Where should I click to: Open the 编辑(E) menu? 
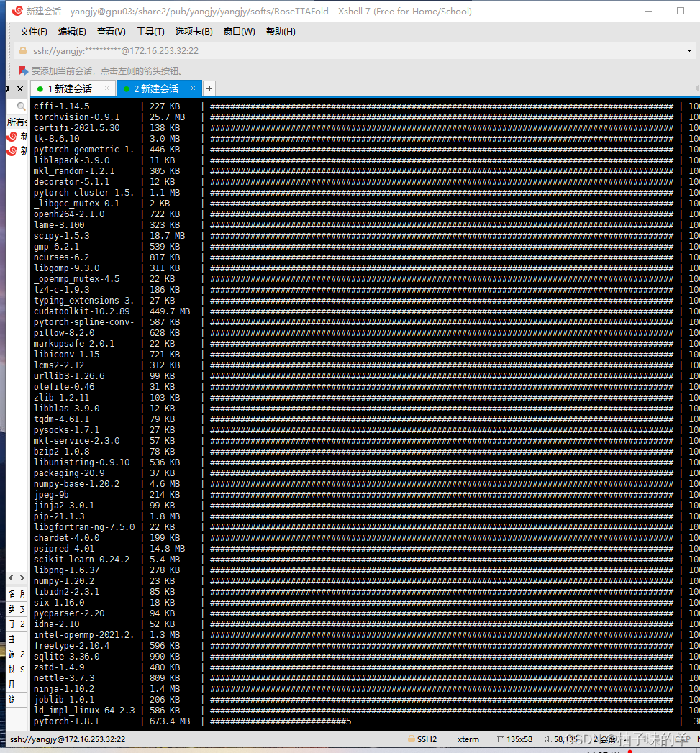pyautogui.click(x=72, y=32)
